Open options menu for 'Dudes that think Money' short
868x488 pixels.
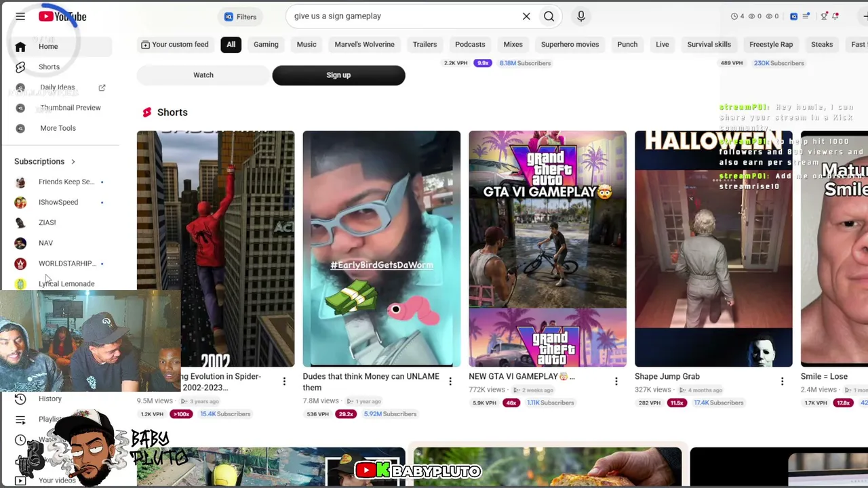(450, 382)
